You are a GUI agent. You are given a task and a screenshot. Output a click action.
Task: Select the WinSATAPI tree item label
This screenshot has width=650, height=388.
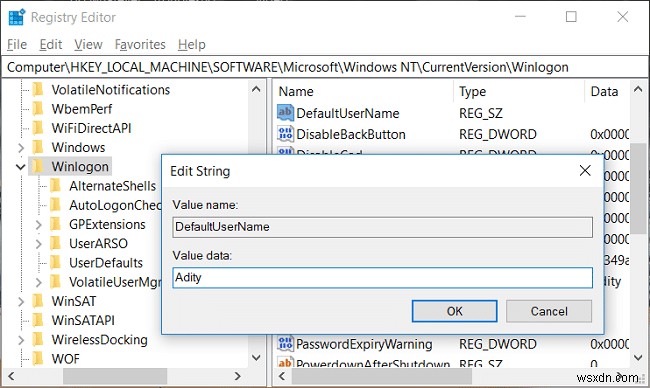(x=83, y=320)
